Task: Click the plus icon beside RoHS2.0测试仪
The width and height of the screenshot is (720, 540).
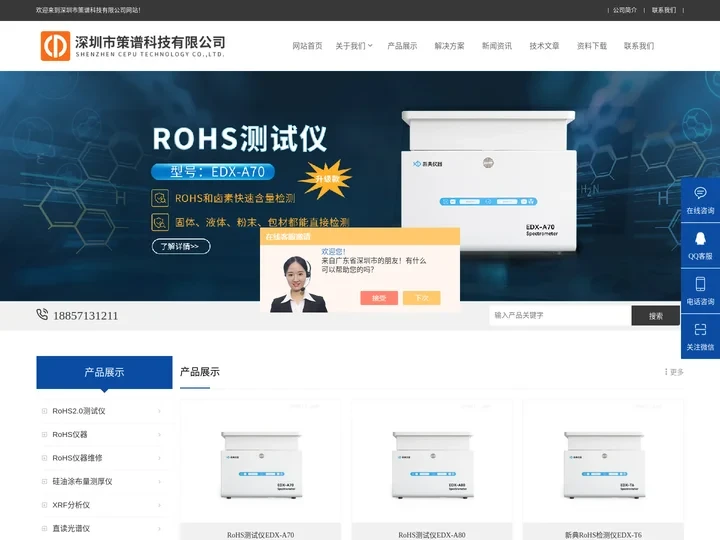Action: pos(45,411)
